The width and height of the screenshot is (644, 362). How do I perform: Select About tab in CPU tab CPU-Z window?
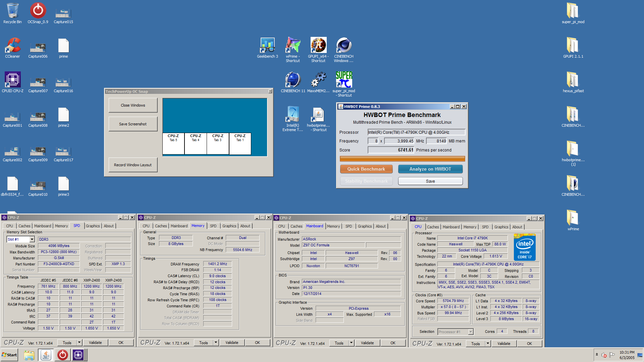517,227
